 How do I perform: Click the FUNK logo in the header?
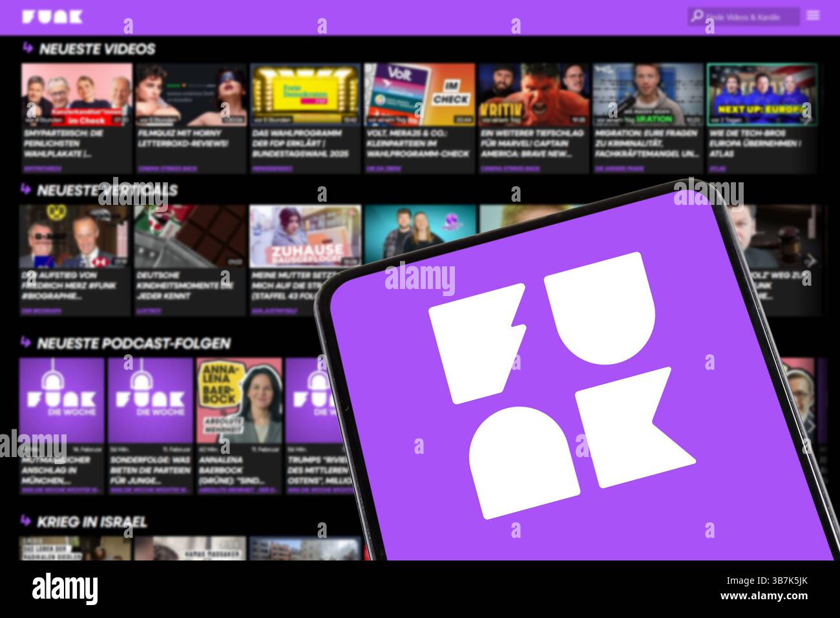pos(52,16)
